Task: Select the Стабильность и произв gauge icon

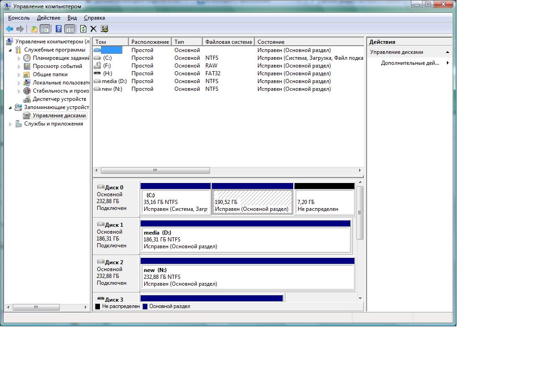Action: click(27, 91)
